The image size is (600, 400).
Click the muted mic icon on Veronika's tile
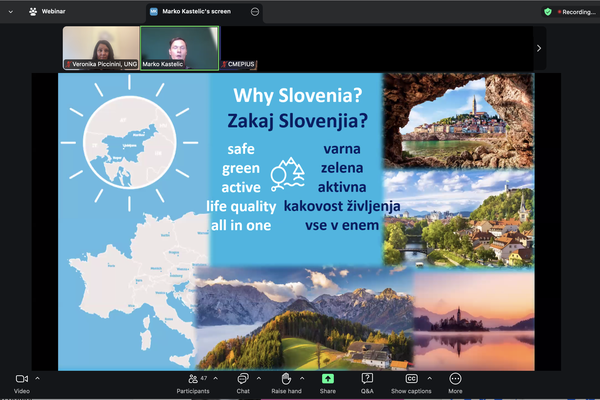click(68, 64)
